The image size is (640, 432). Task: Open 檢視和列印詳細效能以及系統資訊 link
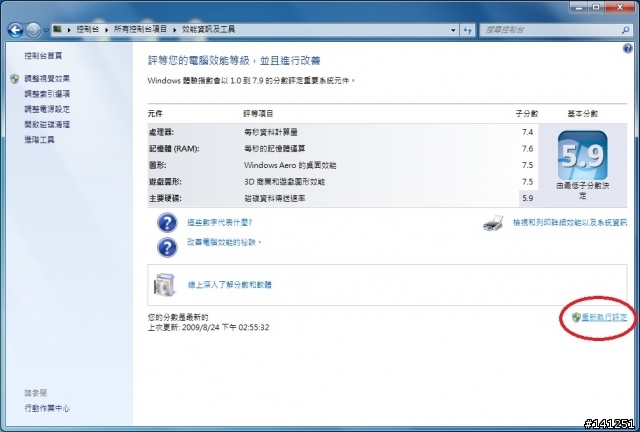pos(570,223)
